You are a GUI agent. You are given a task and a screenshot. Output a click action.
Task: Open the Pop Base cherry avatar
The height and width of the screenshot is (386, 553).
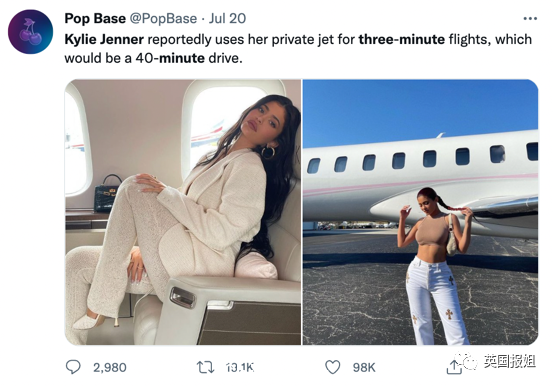[30, 32]
